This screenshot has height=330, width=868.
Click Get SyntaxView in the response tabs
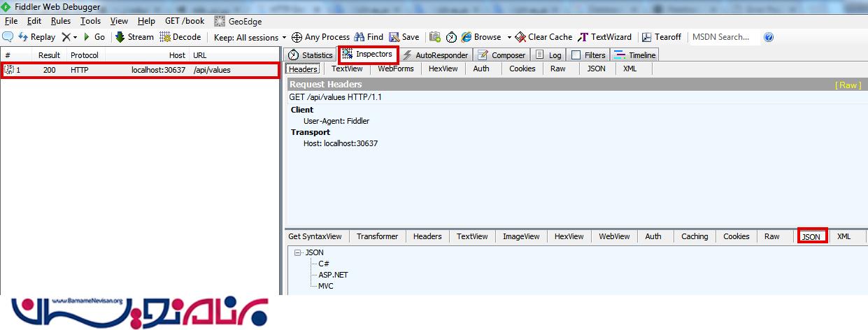click(x=315, y=236)
